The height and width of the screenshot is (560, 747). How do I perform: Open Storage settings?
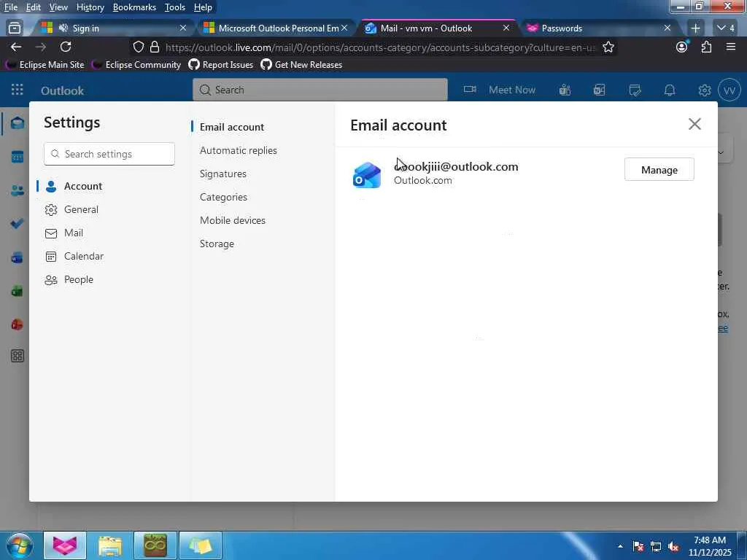[x=217, y=244]
